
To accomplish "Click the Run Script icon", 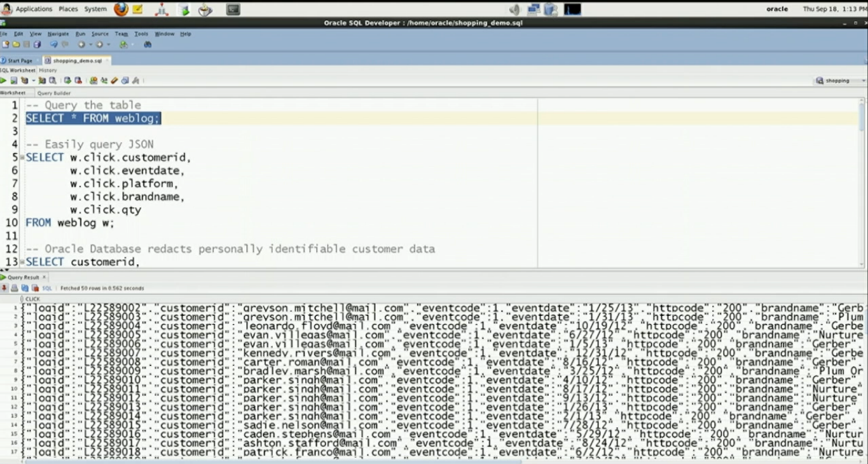I will [x=14, y=80].
